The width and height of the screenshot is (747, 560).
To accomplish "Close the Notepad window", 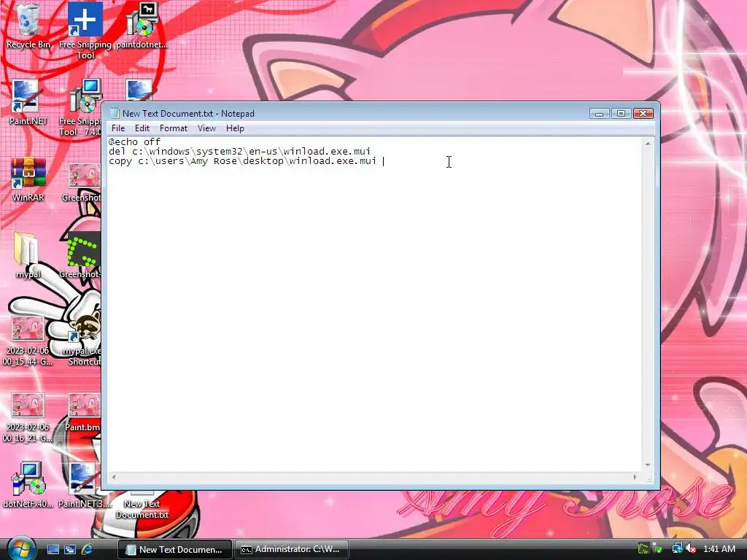I will point(643,113).
